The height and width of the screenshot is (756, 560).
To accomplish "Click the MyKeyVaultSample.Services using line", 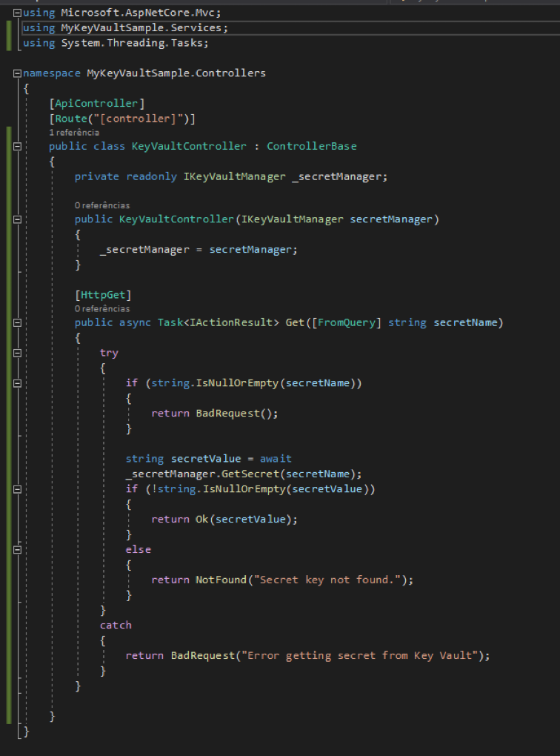I will pyautogui.click(x=125, y=28).
